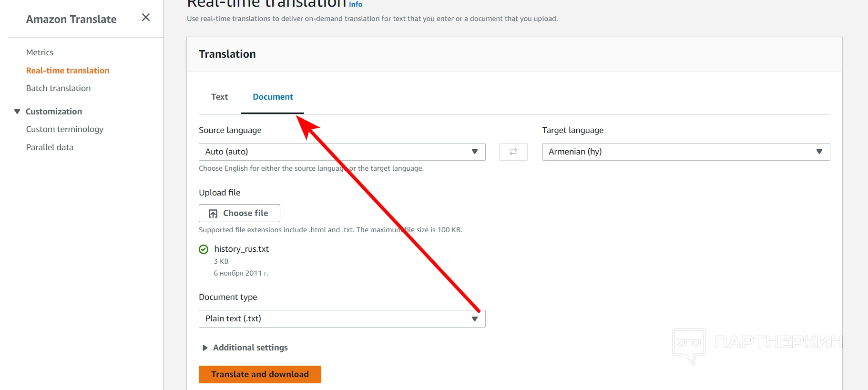Collapse the Customization section triangle
The width and height of the screenshot is (868, 390).
(x=17, y=112)
